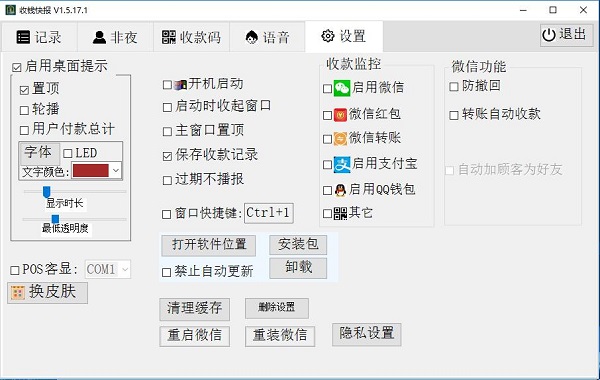Check 禁止自动更新 option

[166, 272]
